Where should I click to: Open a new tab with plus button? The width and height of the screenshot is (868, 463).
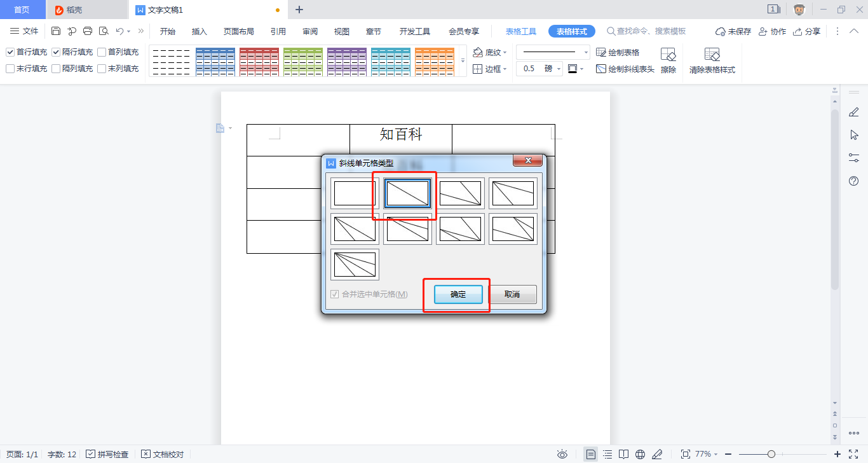tap(299, 10)
